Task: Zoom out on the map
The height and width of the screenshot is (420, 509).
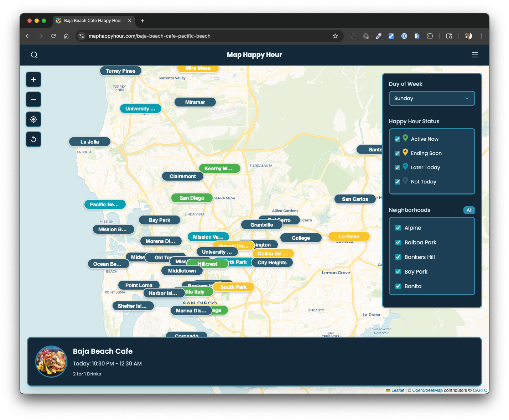Action: tap(33, 99)
